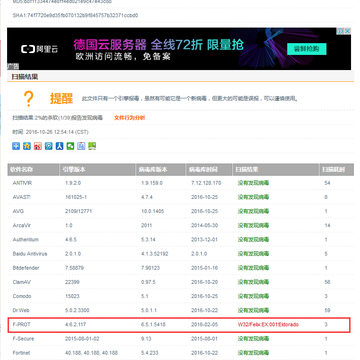The width and height of the screenshot is (360, 360).
Task: Click the blue plus share icon
Action: pyautogui.click(x=16, y=146)
